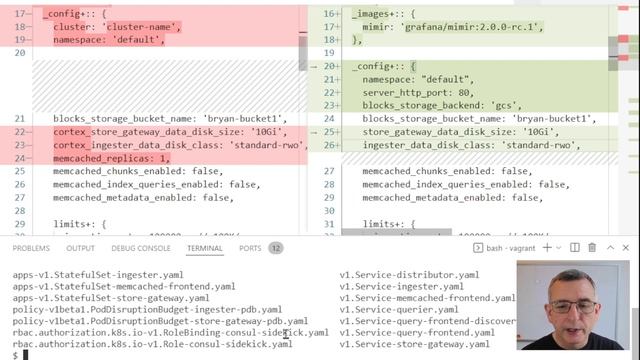The width and height of the screenshot is (640, 360).
Task: Click left diff editor vertical scrollbar
Action: point(303,53)
